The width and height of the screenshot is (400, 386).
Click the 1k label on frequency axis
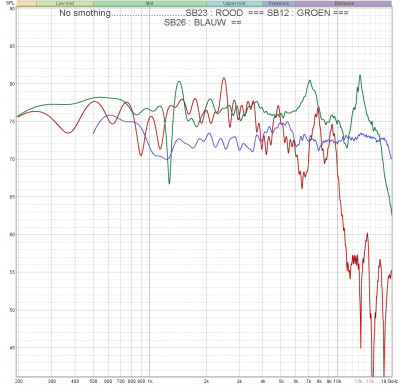click(x=150, y=381)
